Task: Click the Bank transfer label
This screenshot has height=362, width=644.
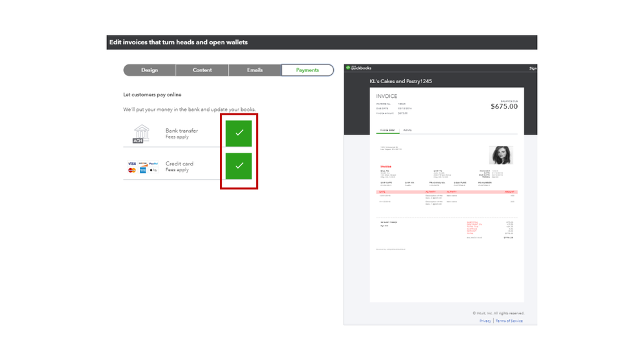Action: pos(182,131)
